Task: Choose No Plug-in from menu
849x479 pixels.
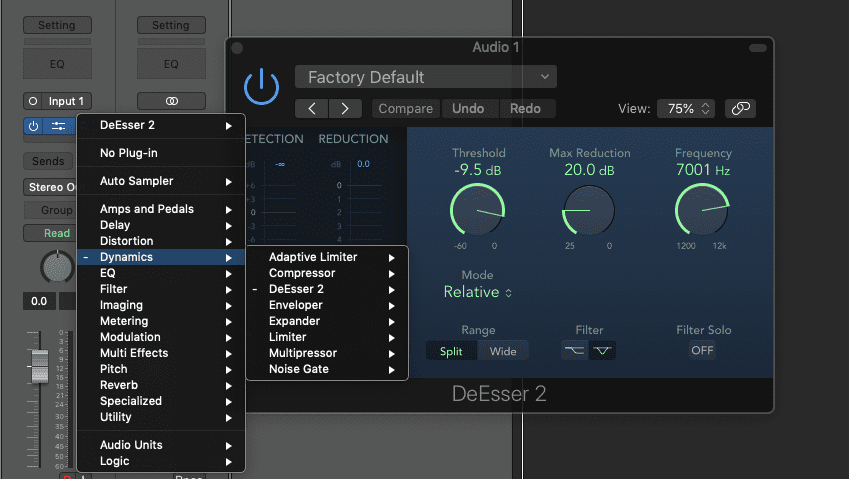Action: point(161,153)
